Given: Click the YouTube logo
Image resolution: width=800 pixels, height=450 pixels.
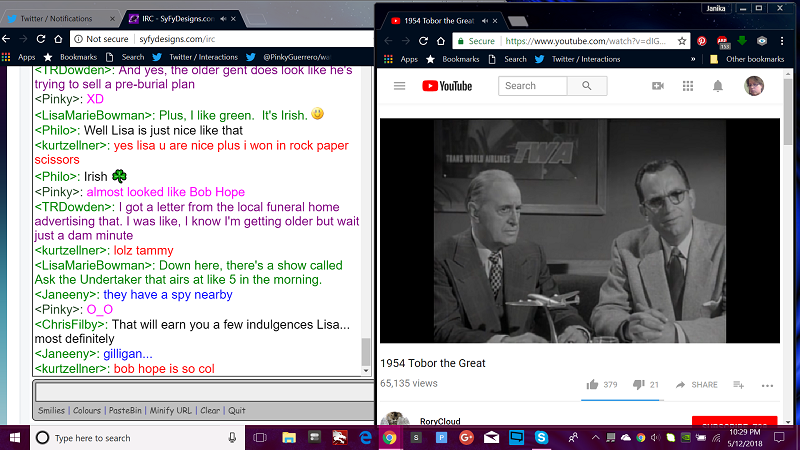Looking at the screenshot, I should [447, 86].
